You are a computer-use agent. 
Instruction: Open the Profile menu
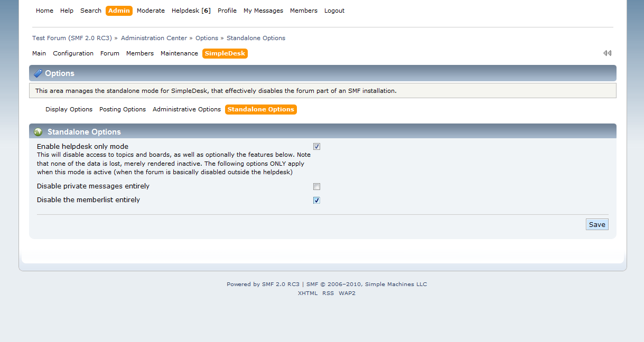(227, 11)
